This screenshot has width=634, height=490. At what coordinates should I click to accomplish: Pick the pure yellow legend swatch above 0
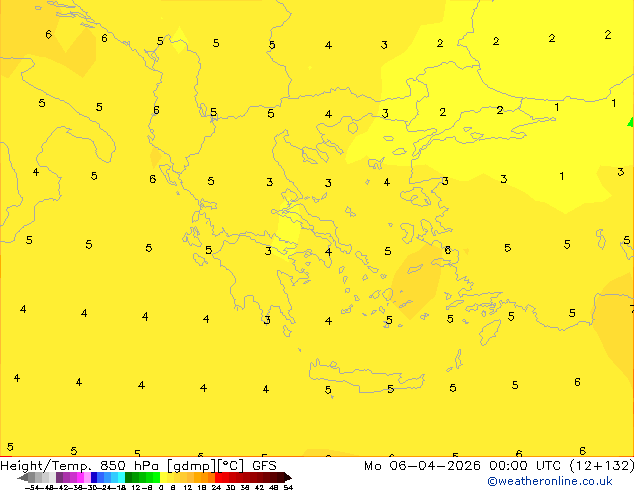pos(163,477)
